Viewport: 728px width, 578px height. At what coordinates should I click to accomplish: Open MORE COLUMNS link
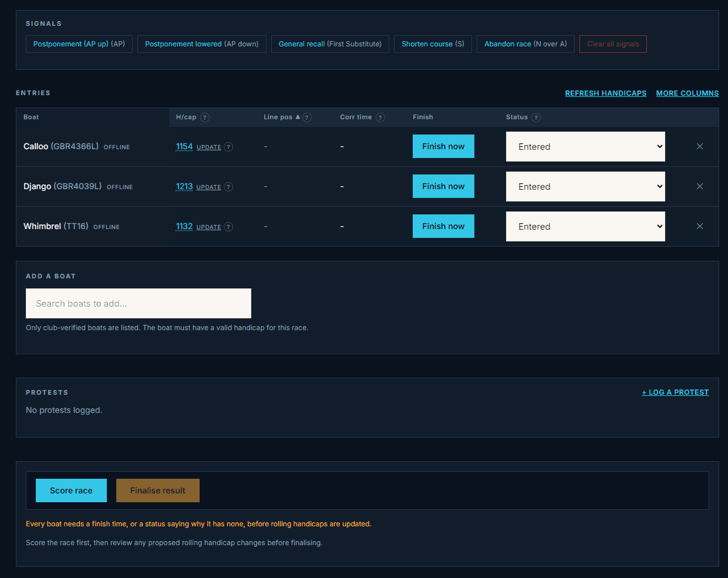[687, 93]
